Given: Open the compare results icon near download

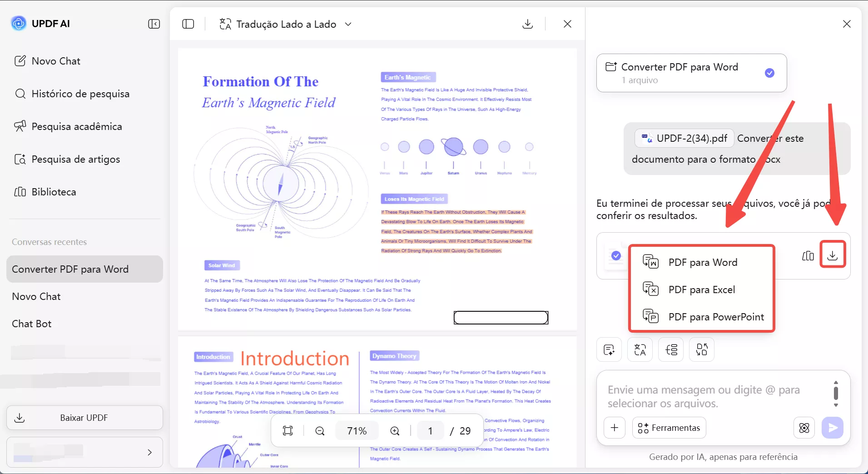Looking at the screenshot, I should point(808,256).
